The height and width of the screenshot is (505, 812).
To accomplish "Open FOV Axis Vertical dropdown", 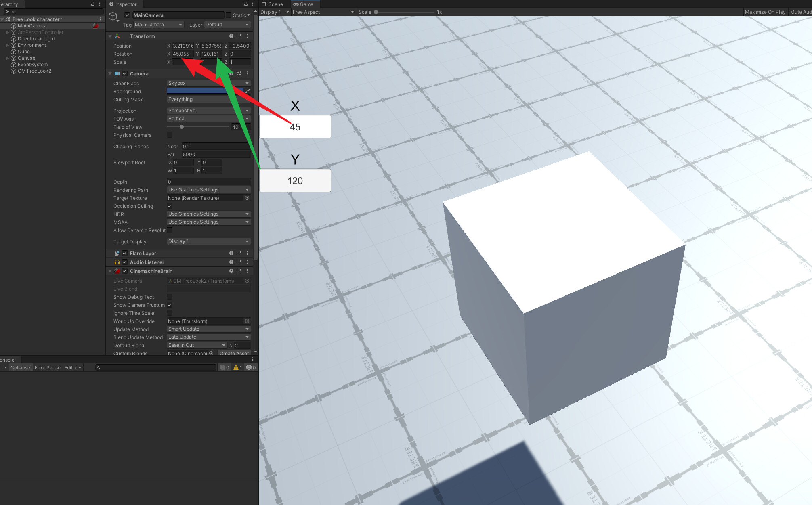I will (209, 119).
